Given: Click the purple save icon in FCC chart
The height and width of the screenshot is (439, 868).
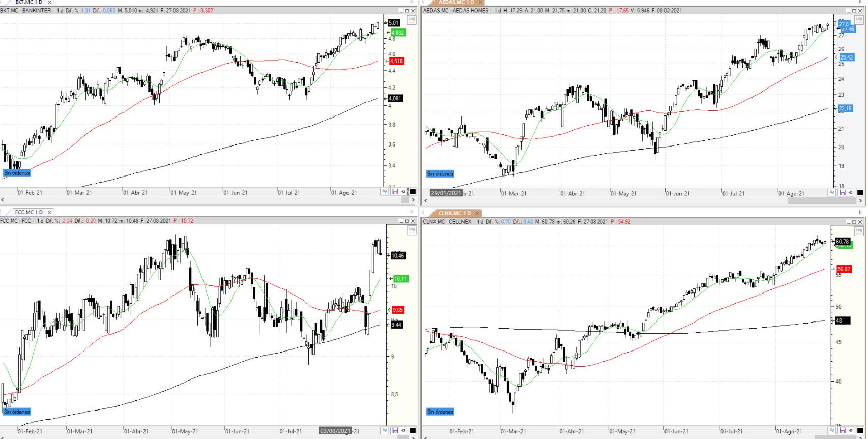Looking at the screenshot, I should click(x=395, y=431).
